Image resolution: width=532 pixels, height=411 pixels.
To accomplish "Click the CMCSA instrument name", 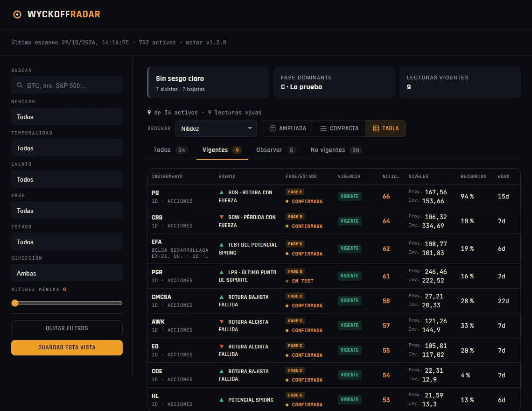I will pos(161,297).
